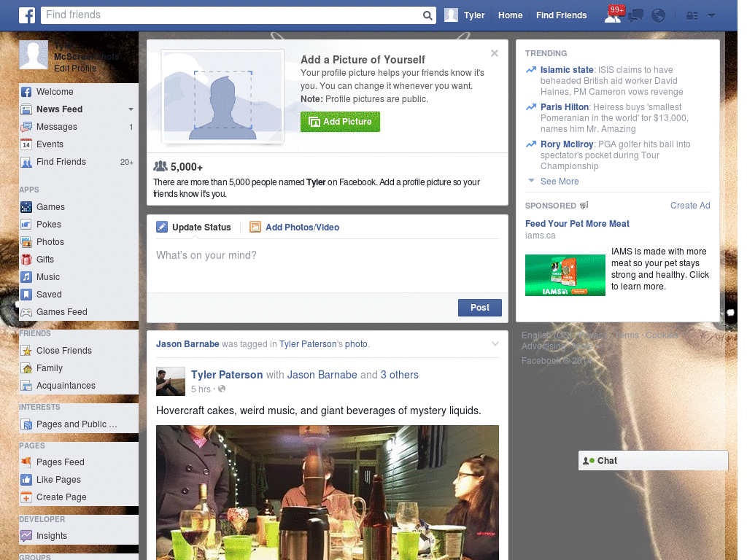Screen dimensions: 747x560
Task: Click the Find friends search field
Action: (233, 15)
